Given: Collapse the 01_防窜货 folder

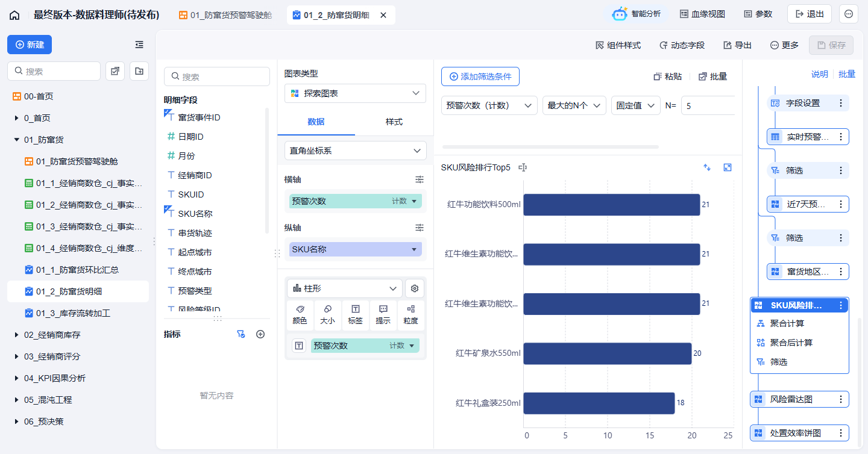Looking at the screenshot, I should tap(17, 140).
